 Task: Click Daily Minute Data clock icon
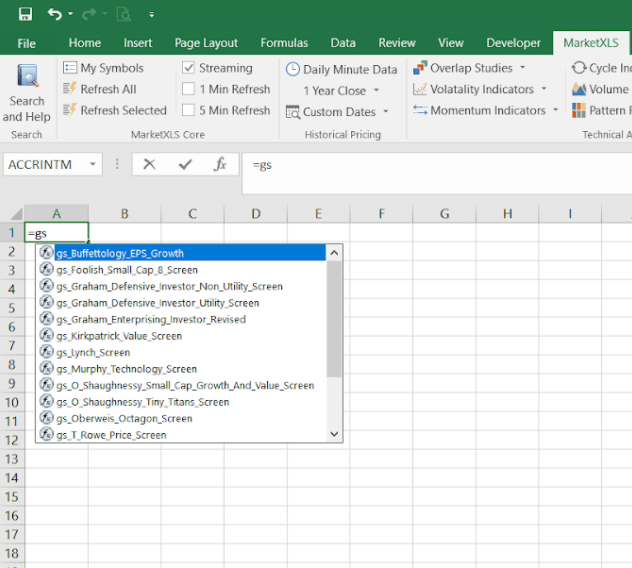(293, 69)
